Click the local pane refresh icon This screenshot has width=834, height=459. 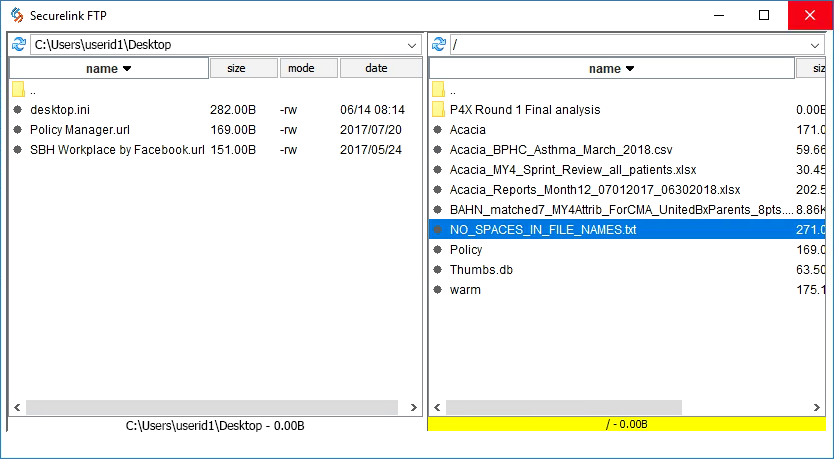point(18,45)
